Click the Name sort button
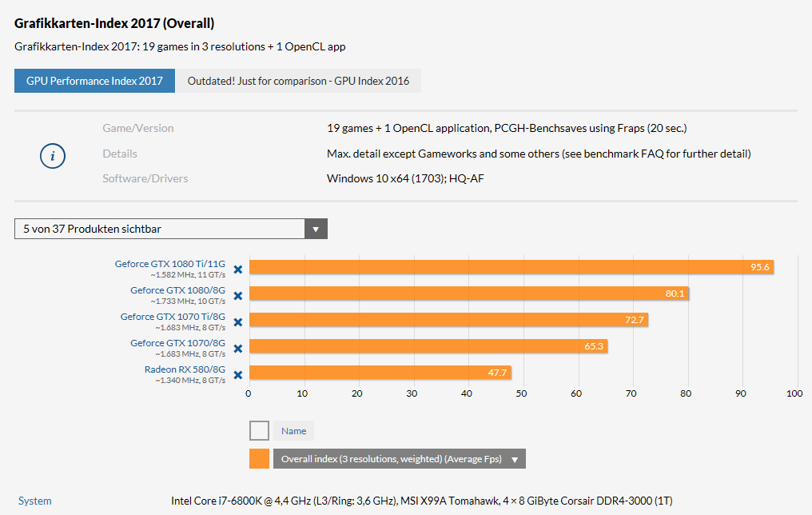Image resolution: width=812 pixels, height=515 pixels. [293, 430]
